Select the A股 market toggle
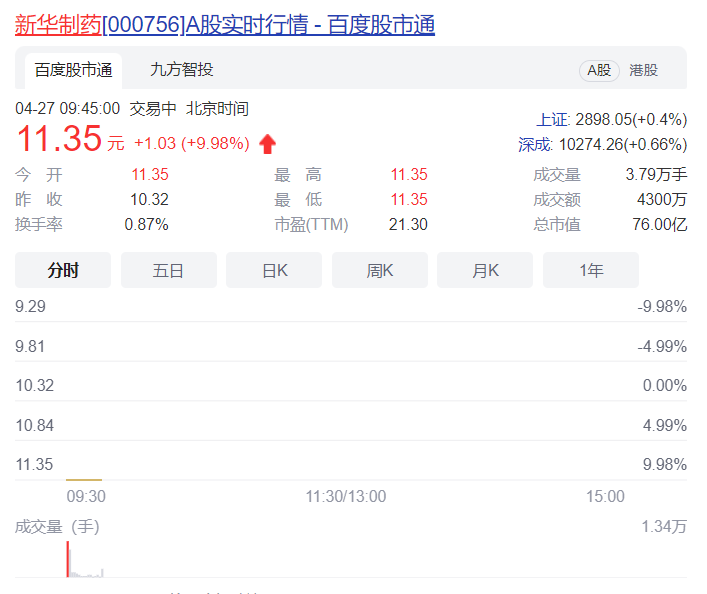Viewport: 707px width, 594px height. point(599,70)
